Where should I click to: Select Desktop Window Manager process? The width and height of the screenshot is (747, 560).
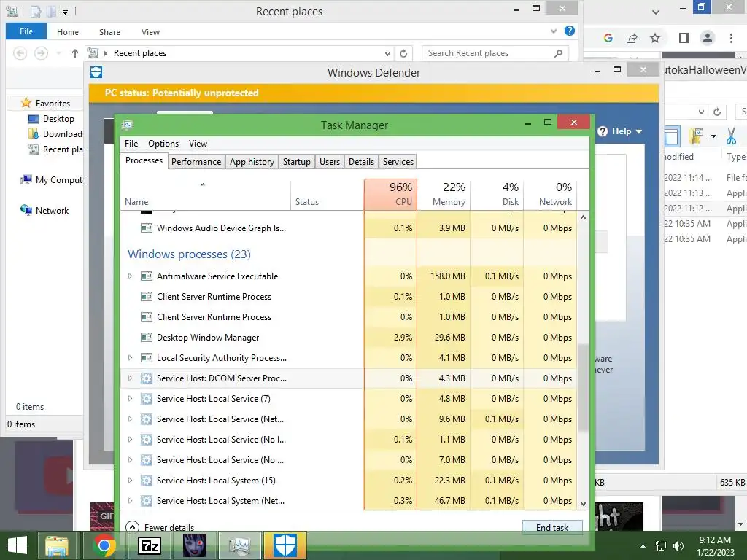click(x=349, y=337)
